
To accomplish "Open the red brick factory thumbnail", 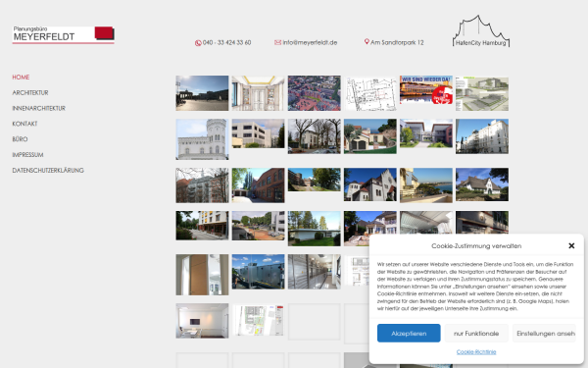I will pyautogui.click(x=258, y=185).
